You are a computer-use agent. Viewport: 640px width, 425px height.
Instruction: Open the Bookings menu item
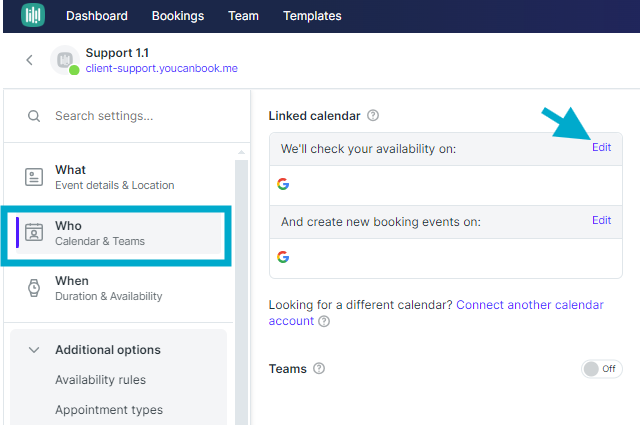pyautogui.click(x=178, y=16)
